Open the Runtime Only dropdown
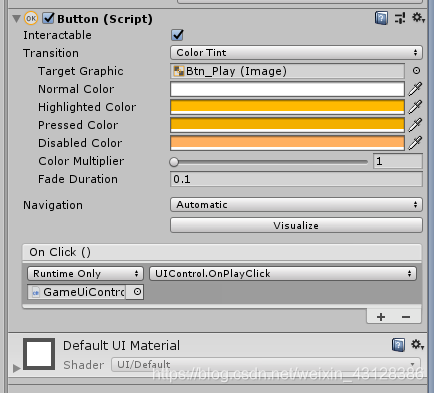The image size is (434, 393). click(x=85, y=274)
